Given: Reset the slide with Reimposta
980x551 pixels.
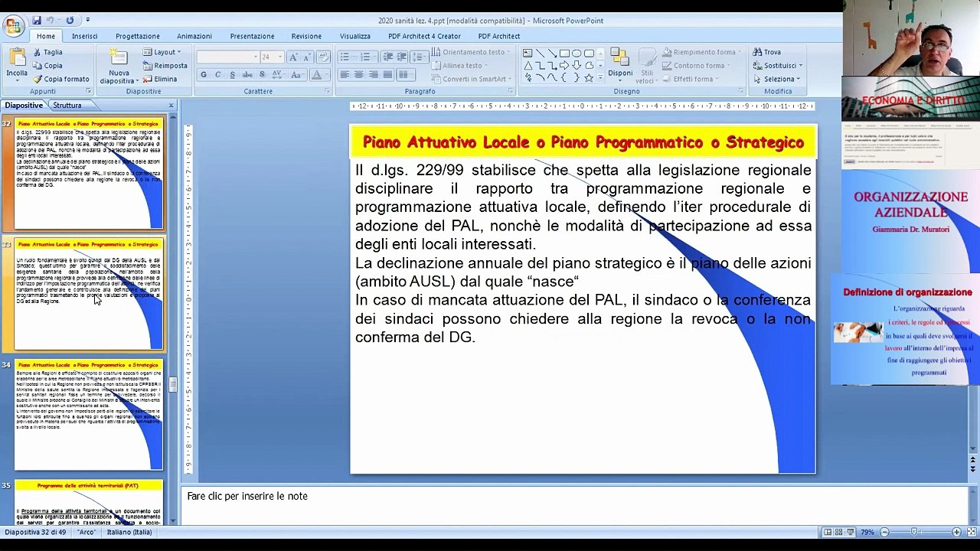Looking at the screenshot, I should [x=165, y=66].
